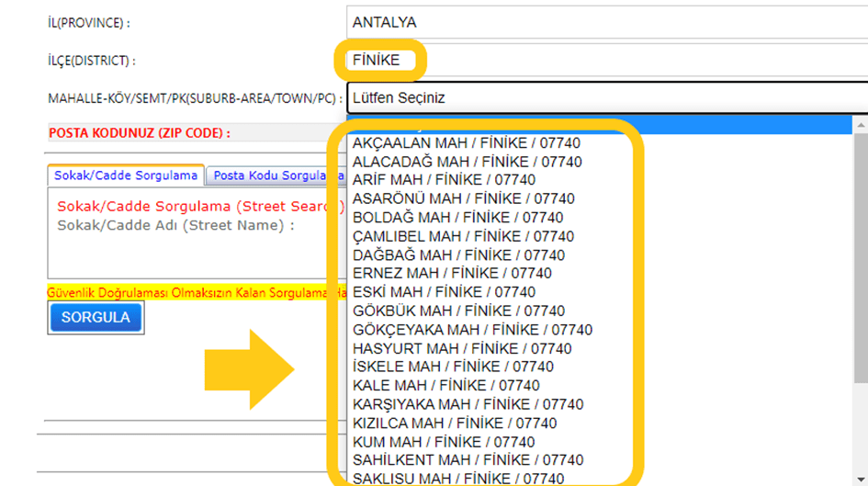This screenshot has height=486, width=868.
Task: Select KARŞIYAKA MAH entry
Action: pyautogui.click(x=468, y=404)
